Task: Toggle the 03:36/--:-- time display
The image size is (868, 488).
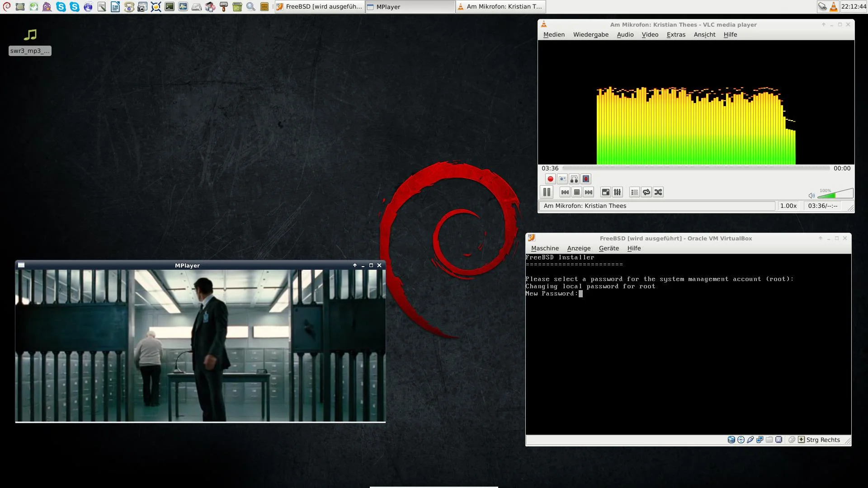Action: (x=822, y=206)
